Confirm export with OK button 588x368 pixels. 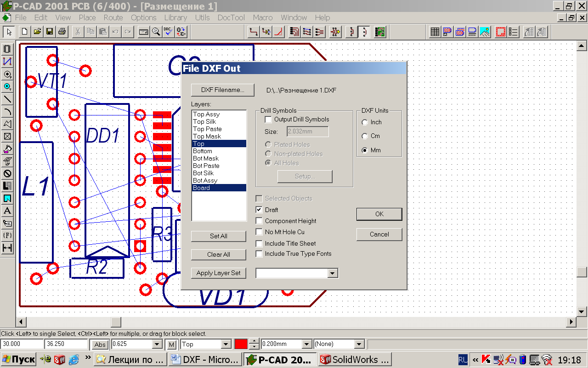click(x=379, y=214)
